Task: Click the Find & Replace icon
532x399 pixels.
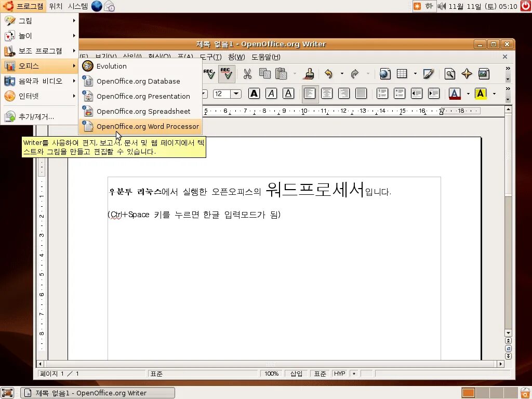Action: [450, 74]
